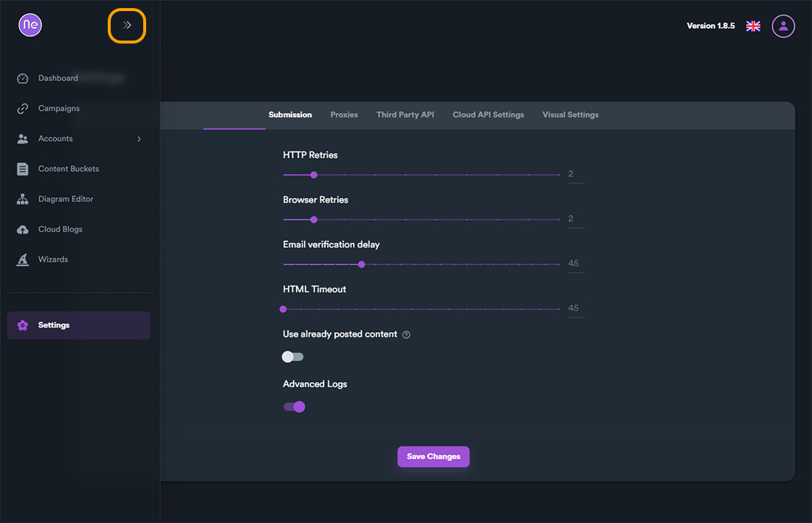This screenshot has width=812, height=523.
Task: Disable the Advanced Logs toggle
Action: tap(294, 407)
